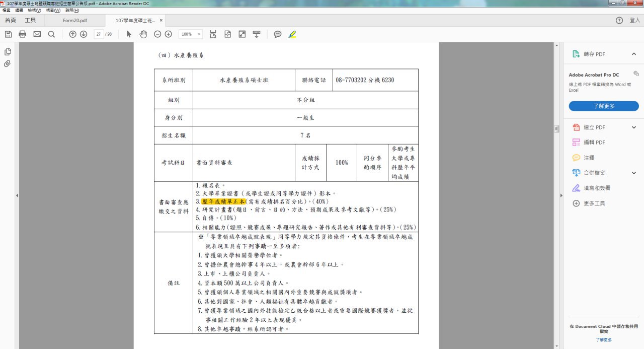Viewport: 644px width, 349px height.
Task: Open the 檢視(V) menu
Action: coord(35,10)
